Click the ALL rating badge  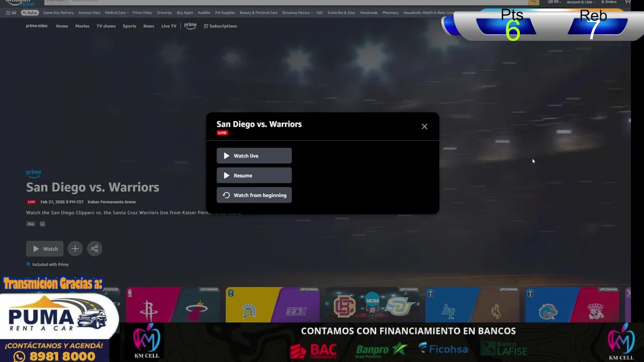pyautogui.click(x=31, y=224)
